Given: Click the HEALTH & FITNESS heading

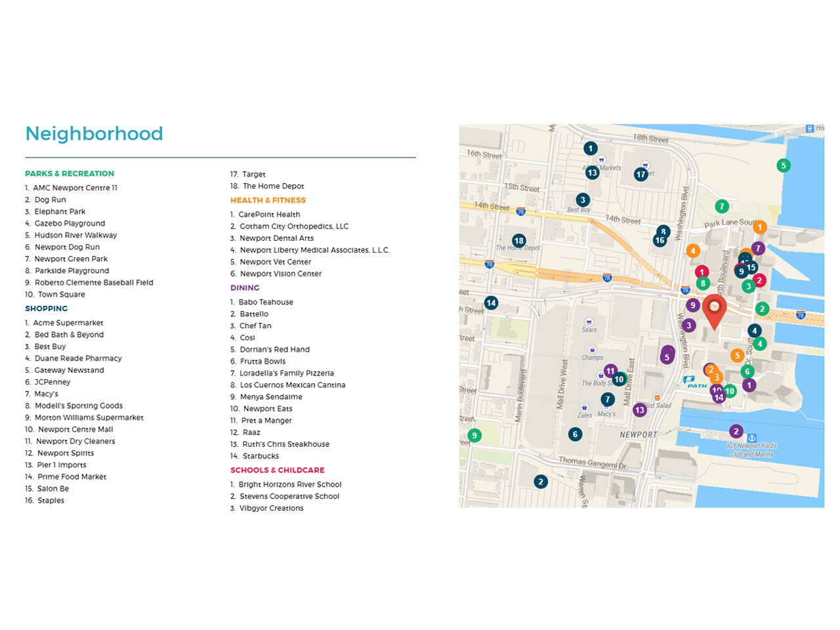Looking at the screenshot, I should click(268, 200).
